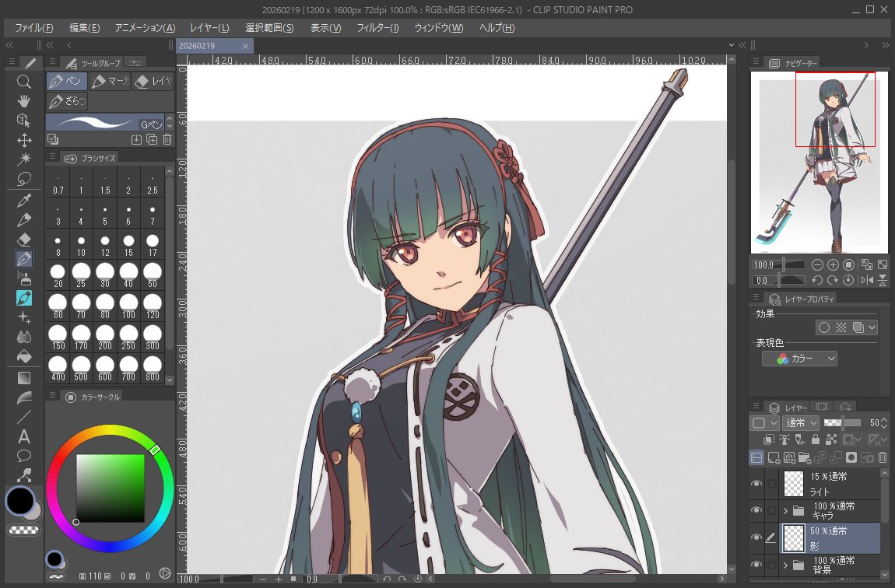Screen dimensions: 895x588
Task: Select the Auto select magic wand tool
Action: pos(23,159)
